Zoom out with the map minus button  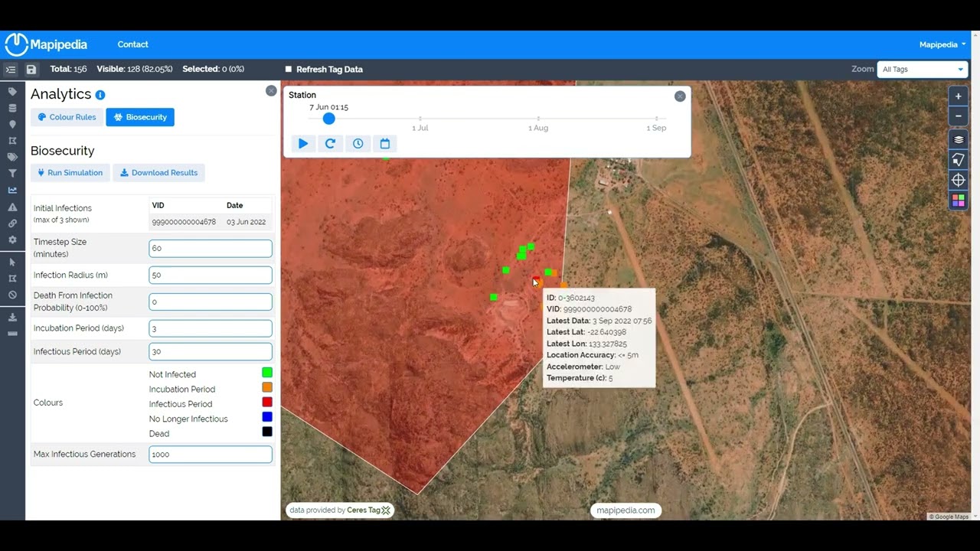click(x=958, y=116)
